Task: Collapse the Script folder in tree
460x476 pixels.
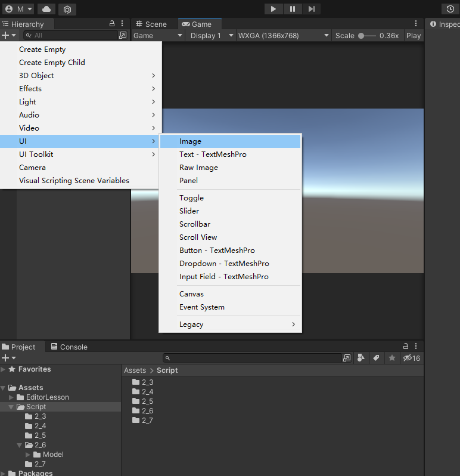Action: tap(11, 407)
